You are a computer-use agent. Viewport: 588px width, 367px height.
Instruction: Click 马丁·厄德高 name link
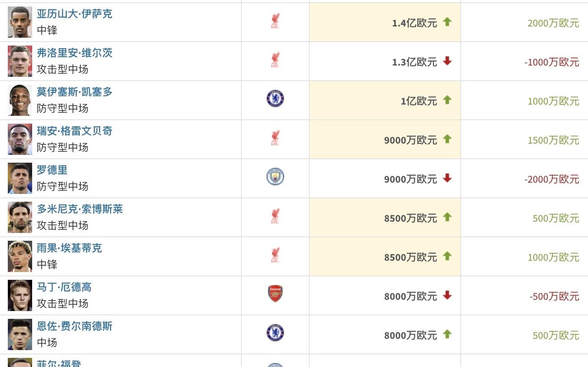64,287
